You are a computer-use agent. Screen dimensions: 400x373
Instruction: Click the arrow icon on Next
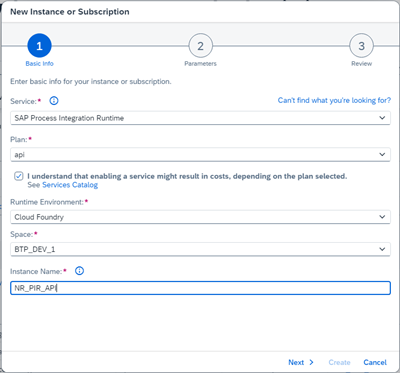click(311, 362)
